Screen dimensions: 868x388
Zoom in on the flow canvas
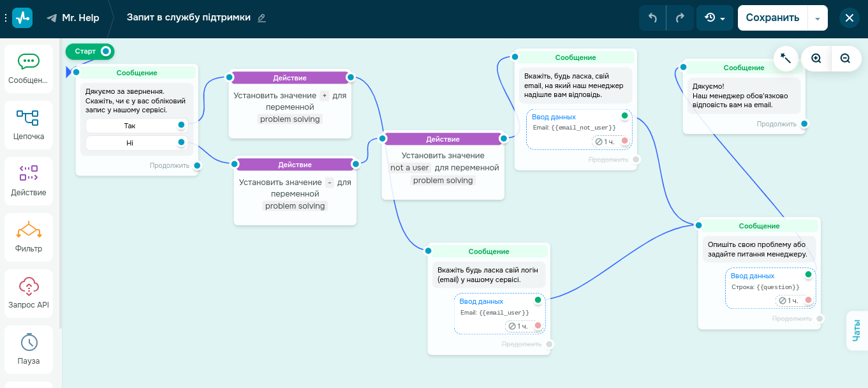click(816, 58)
